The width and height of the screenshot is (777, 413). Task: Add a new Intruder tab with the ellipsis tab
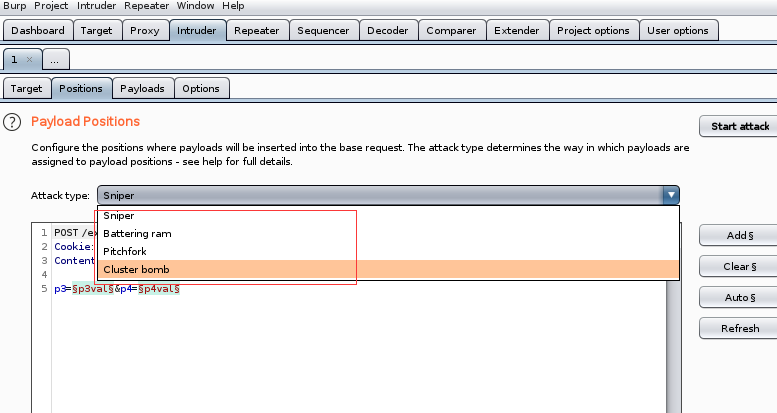point(55,60)
